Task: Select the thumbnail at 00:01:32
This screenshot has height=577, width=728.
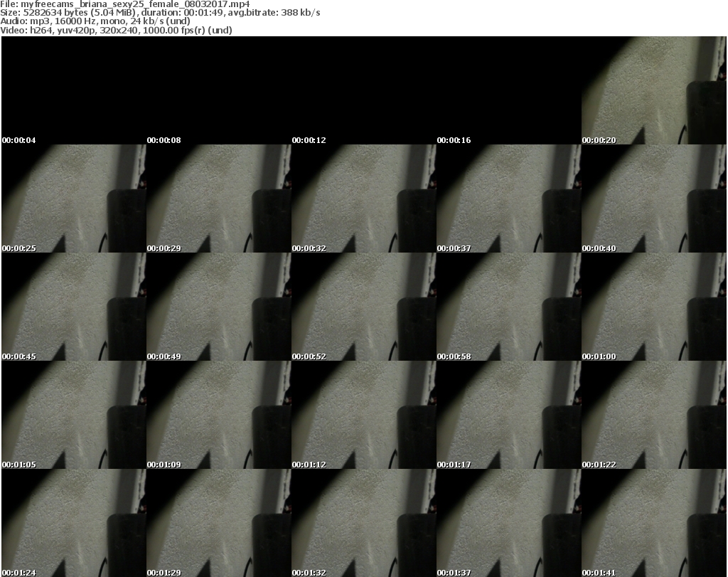Action: tap(363, 523)
